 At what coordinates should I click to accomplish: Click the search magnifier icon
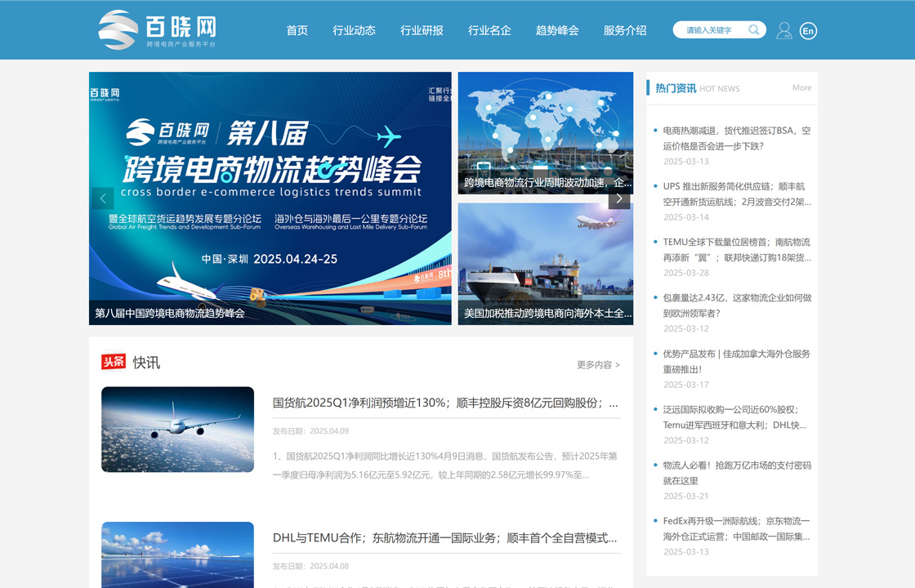pos(754,29)
